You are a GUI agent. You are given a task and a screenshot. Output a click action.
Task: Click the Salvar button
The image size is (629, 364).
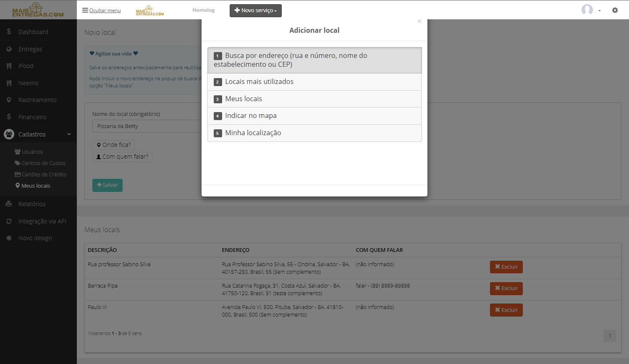[x=107, y=185]
